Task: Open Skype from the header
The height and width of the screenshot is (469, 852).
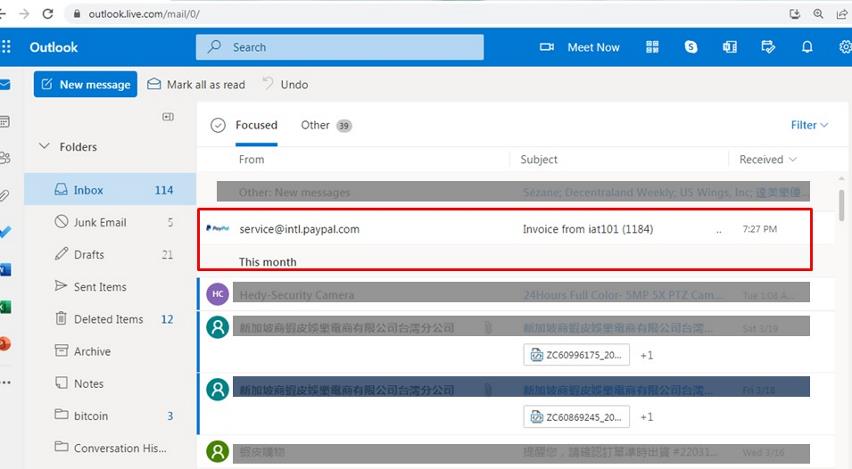Action: point(691,47)
